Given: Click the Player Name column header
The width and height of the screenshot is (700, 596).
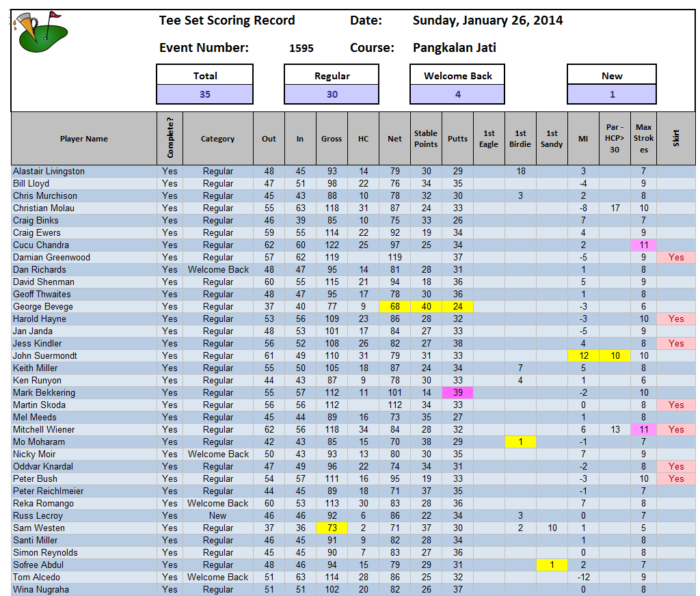Looking at the screenshot, I should [83, 139].
